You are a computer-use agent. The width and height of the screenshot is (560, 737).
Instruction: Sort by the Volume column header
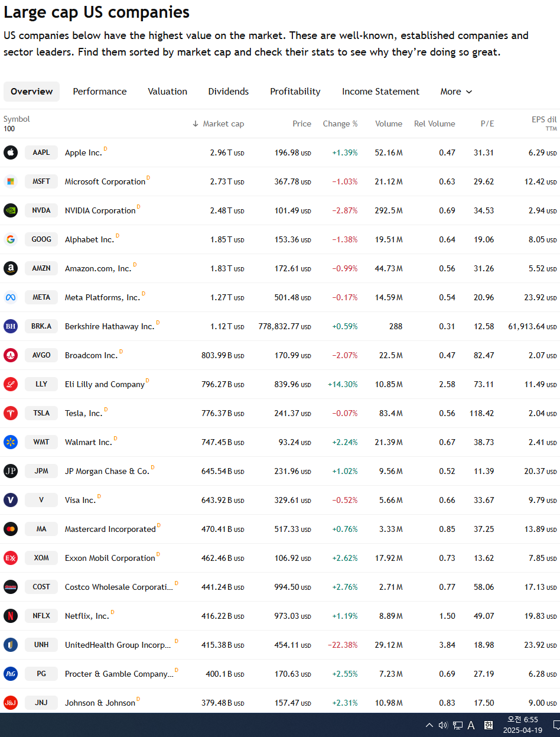(389, 124)
